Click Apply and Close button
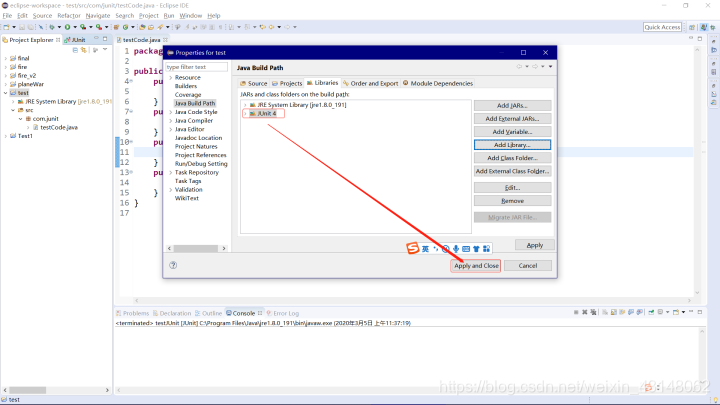Viewport: 720px width, 405px height. [x=476, y=265]
